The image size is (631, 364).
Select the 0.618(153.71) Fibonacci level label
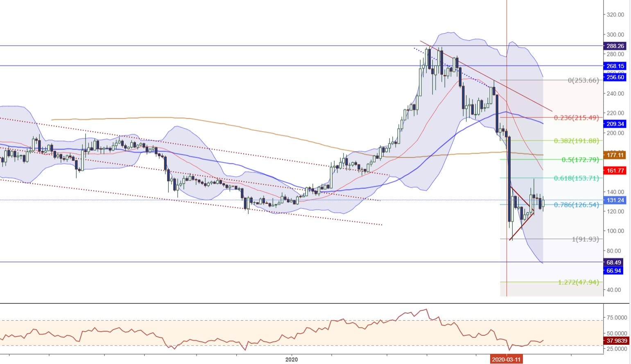click(x=576, y=178)
